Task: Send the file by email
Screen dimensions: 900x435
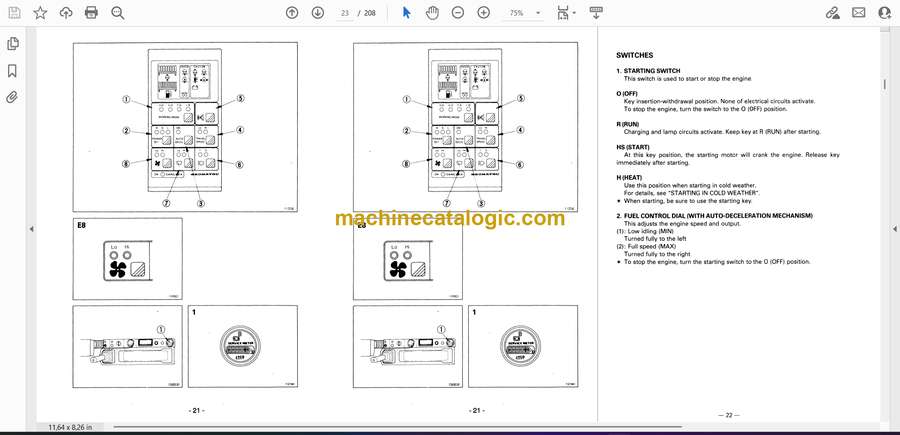Action: coord(859,13)
